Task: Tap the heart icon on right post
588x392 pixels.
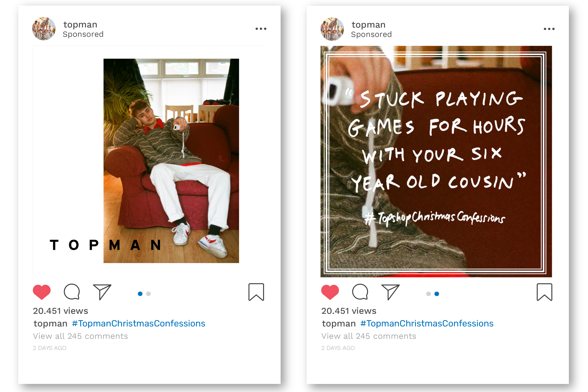Action: 330,292
